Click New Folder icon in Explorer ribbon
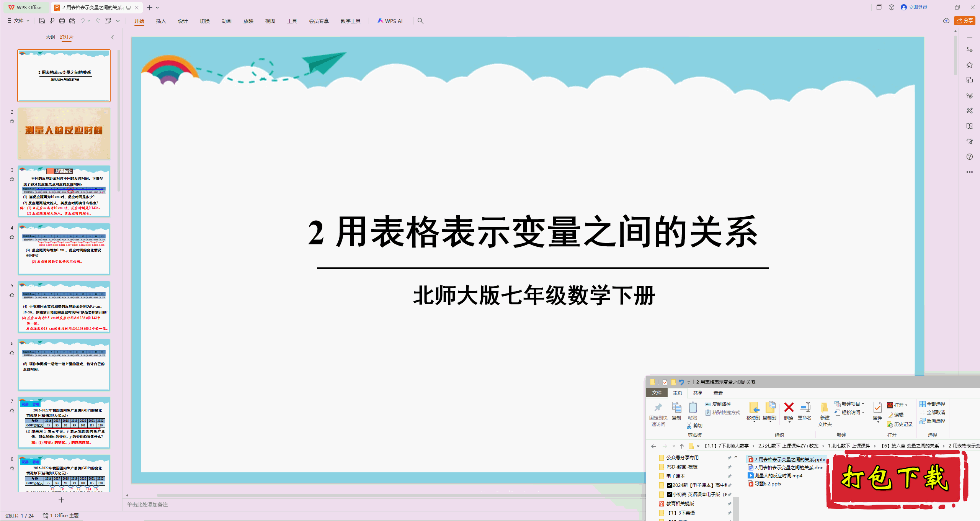Image resolution: width=980 pixels, height=521 pixels. [825, 414]
